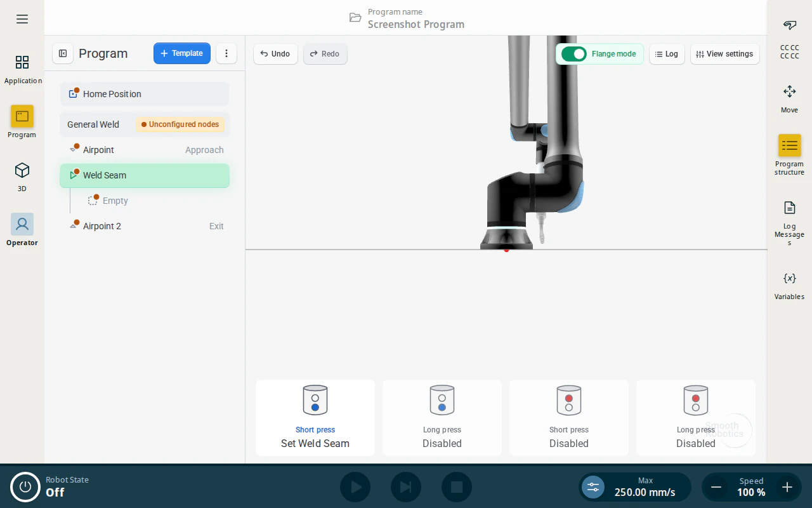Viewport: 812px width, 508px height.
Task: Increase speed with the plus button
Action: (787, 487)
